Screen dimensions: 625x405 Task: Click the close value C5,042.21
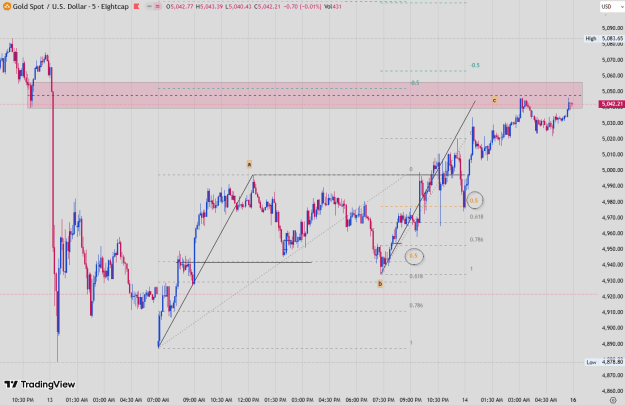267,6
